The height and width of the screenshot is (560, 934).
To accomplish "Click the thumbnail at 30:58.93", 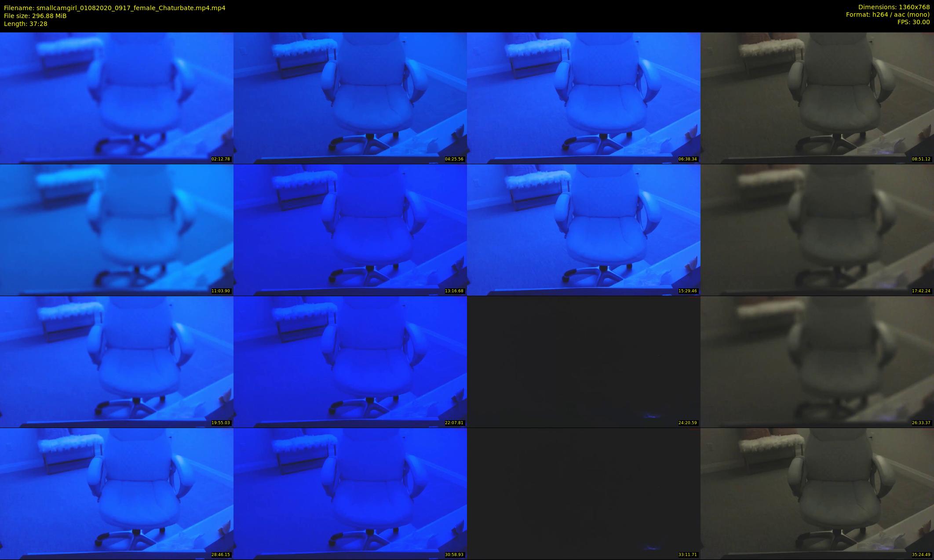I will coord(350,493).
